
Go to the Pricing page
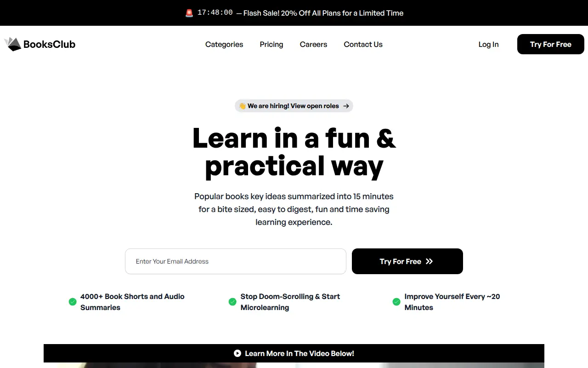[271, 44]
